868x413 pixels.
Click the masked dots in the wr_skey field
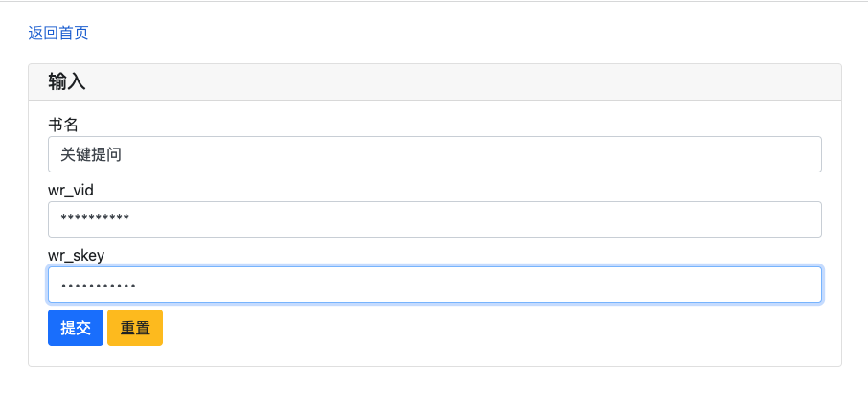[x=98, y=286]
